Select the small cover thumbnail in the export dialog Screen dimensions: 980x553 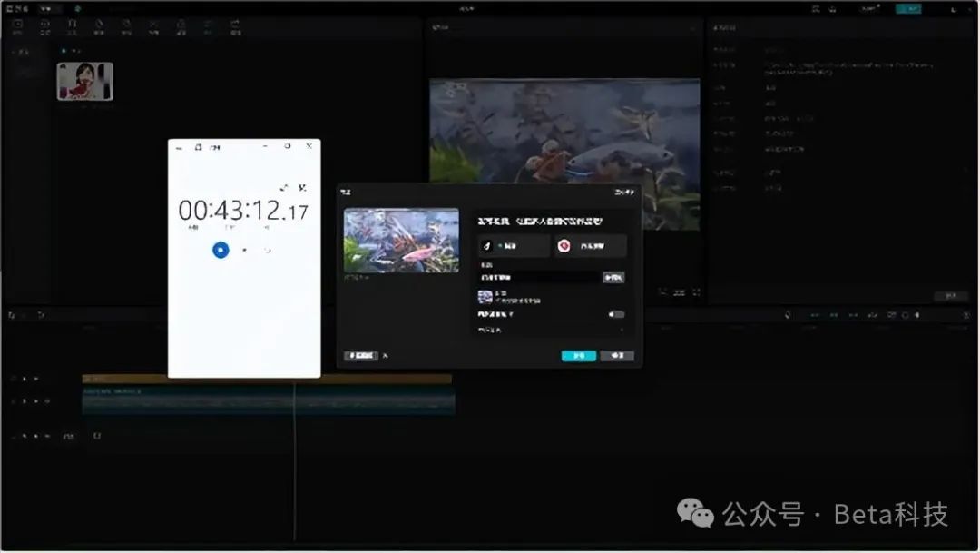point(485,297)
